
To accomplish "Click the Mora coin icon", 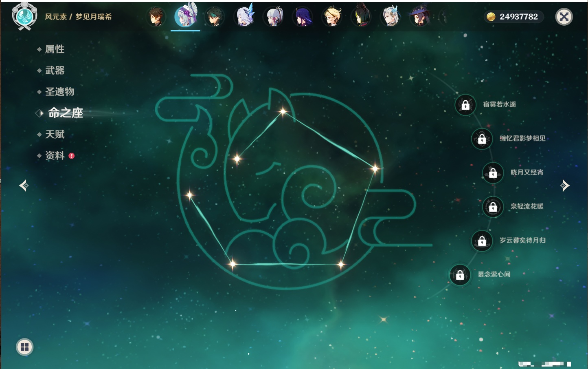I will click(491, 17).
